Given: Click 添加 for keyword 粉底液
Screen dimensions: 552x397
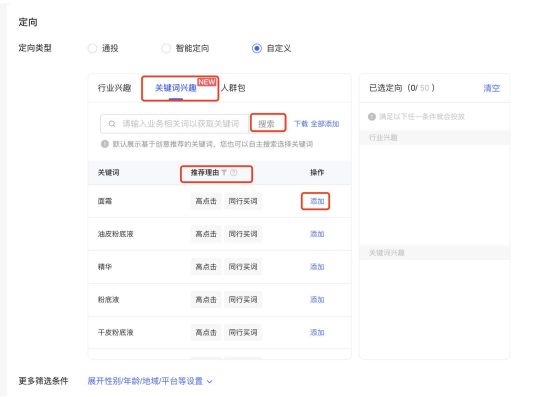Looking at the screenshot, I should click(x=317, y=300).
